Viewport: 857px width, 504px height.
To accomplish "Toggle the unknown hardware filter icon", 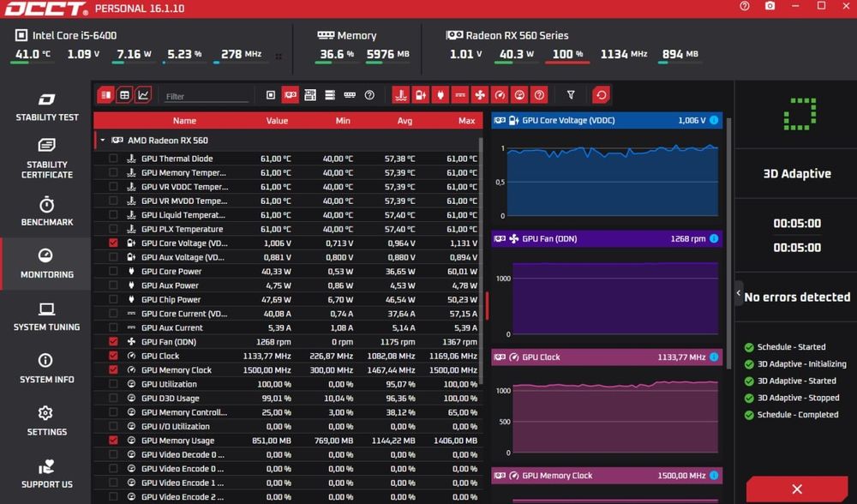I will click(369, 95).
